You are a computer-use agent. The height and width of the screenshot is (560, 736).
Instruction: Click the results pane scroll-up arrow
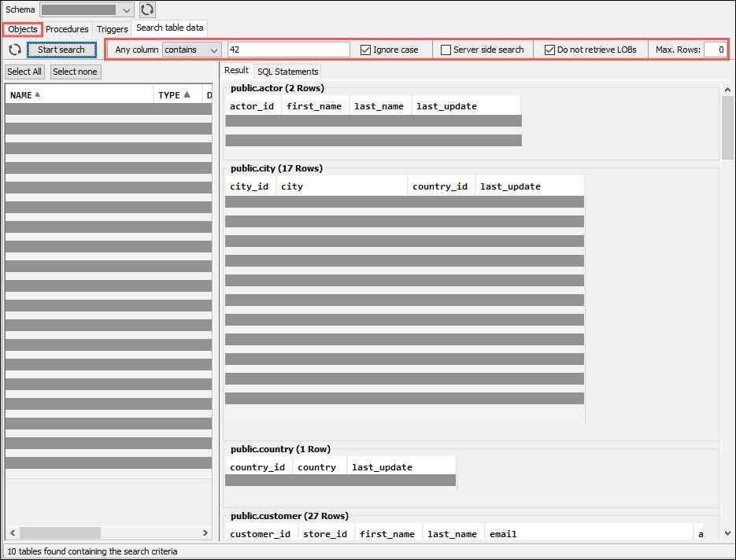[727, 90]
